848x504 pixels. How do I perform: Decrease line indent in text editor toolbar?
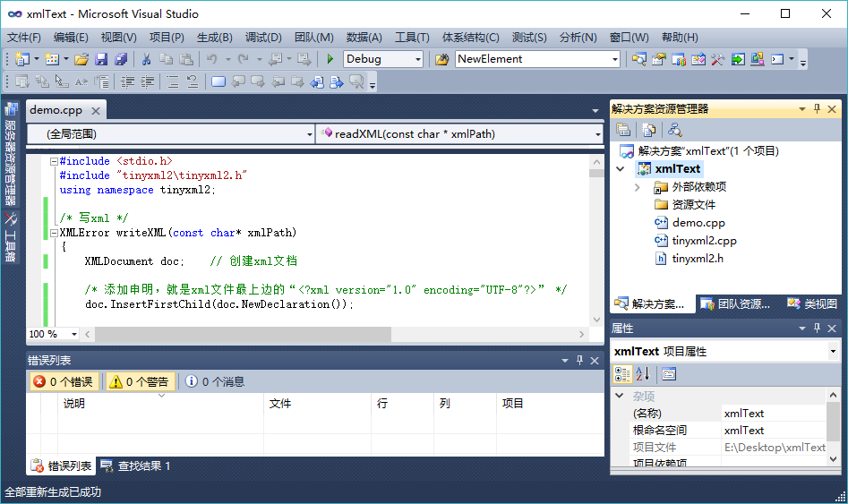(x=128, y=81)
